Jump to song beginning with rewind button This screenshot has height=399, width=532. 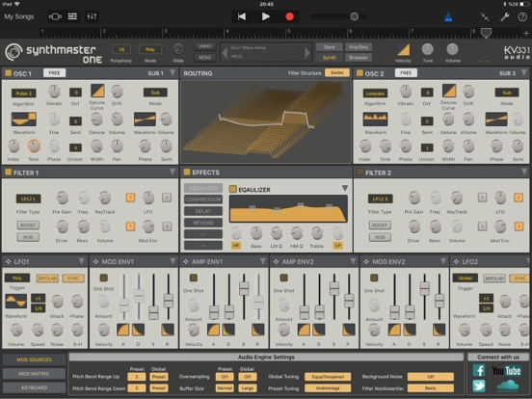pyautogui.click(x=242, y=16)
